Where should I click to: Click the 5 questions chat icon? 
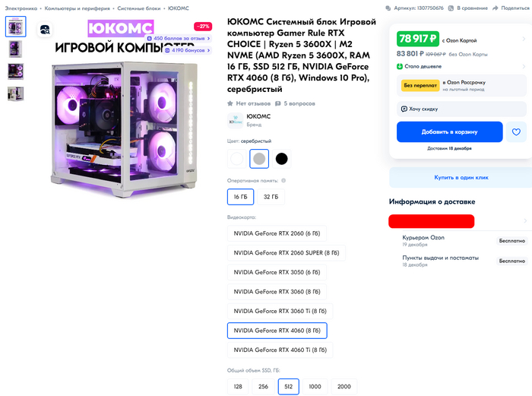(278, 103)
